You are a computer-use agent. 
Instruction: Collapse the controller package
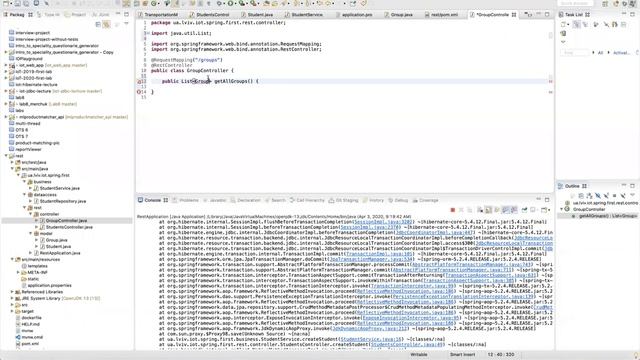(x=31, y=214)
